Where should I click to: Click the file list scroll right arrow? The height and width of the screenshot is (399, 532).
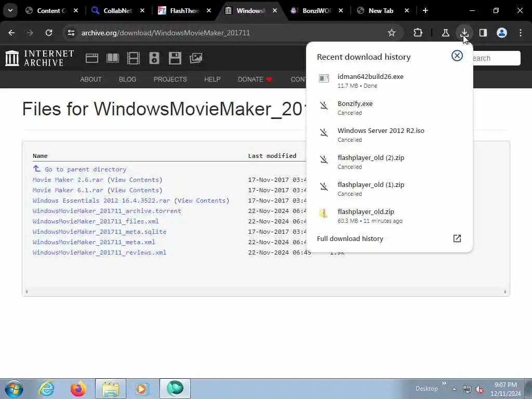coord(505,291)
